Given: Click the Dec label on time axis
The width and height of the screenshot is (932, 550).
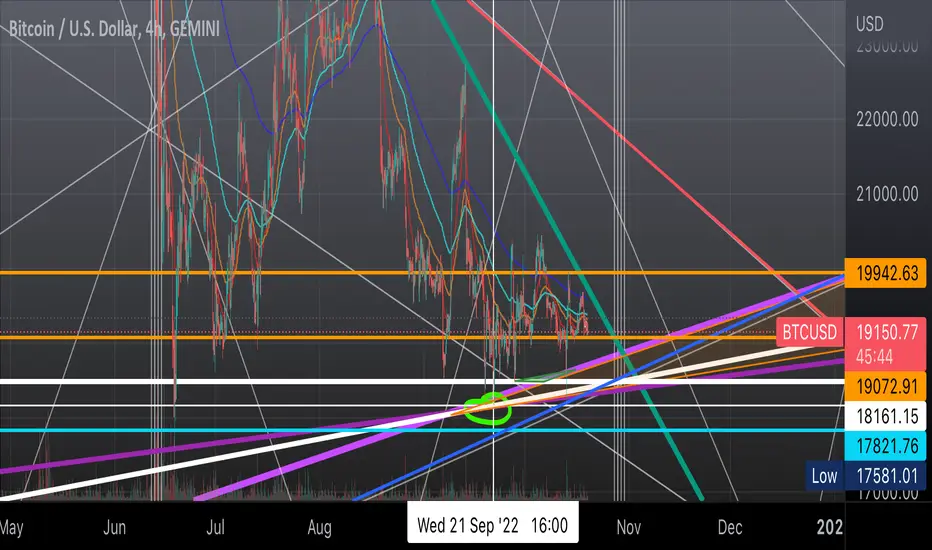Looking at the screenshot, I should tap(729, 527).
